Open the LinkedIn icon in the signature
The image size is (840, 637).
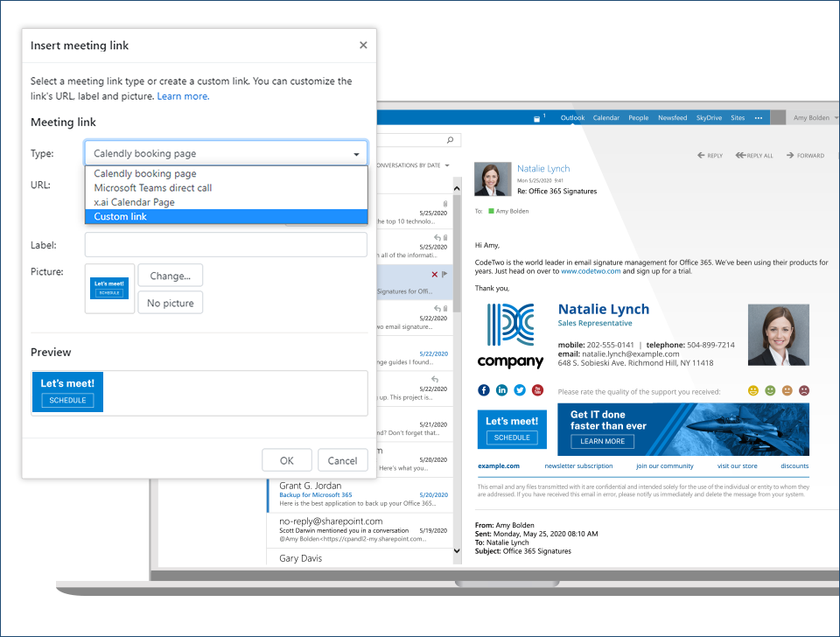pyautogui.click(x=501, y=390)
